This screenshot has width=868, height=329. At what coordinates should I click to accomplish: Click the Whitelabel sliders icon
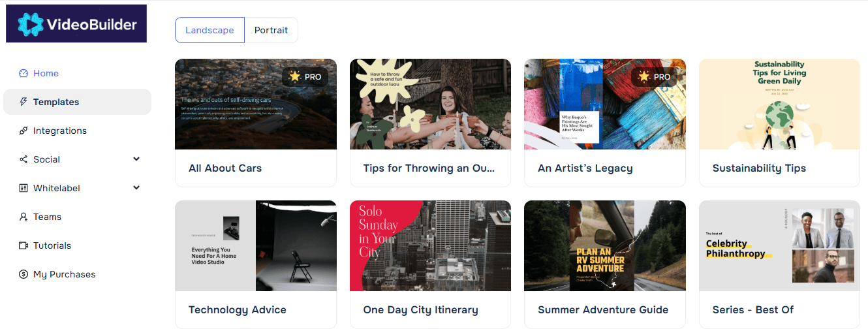pyautogui.click(x=23, y=188)
